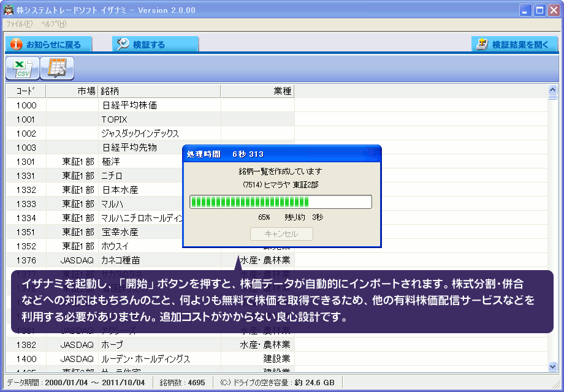Click the scroll down arrow of list
Viewport: 564px width, 392px height.
click(552, 366)
